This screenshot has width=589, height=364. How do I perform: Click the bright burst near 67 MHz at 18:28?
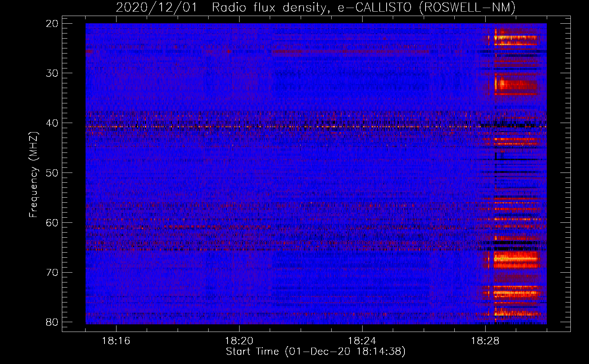pos(515,259)
